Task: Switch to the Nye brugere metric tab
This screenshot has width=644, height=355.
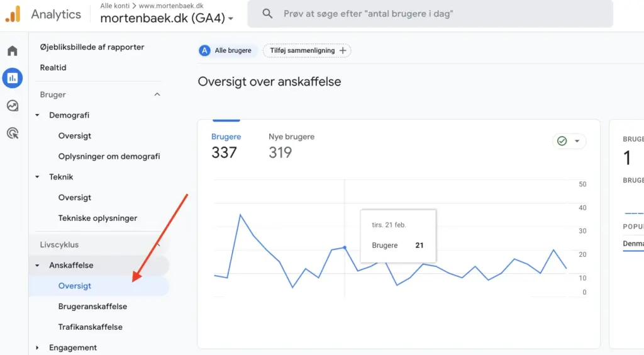Action: (x=291, y=145)
